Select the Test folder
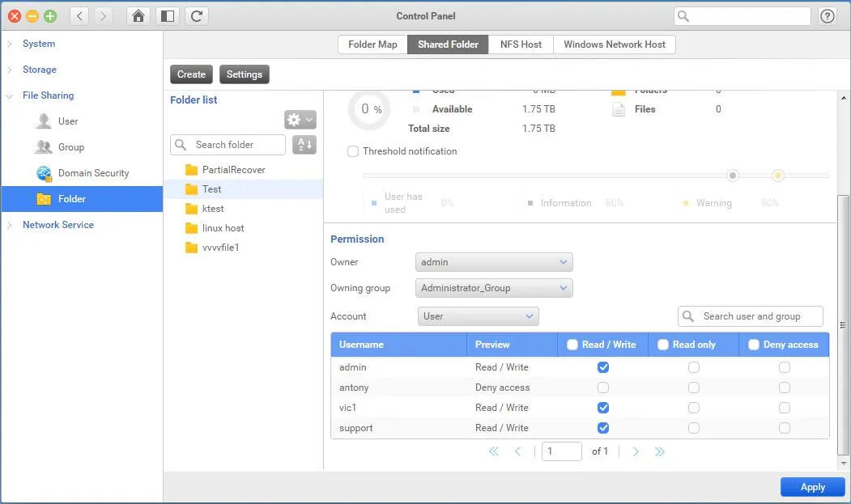This screenshot has height=504, width=851. pos(243,189)
